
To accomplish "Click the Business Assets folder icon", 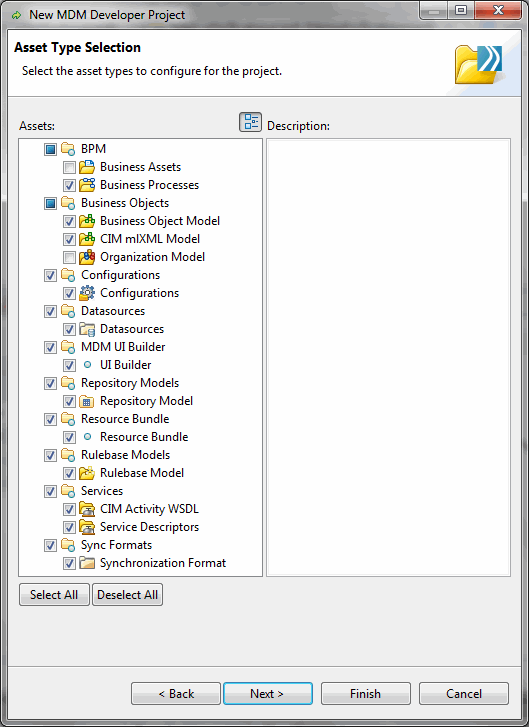I will pos(87,167).
